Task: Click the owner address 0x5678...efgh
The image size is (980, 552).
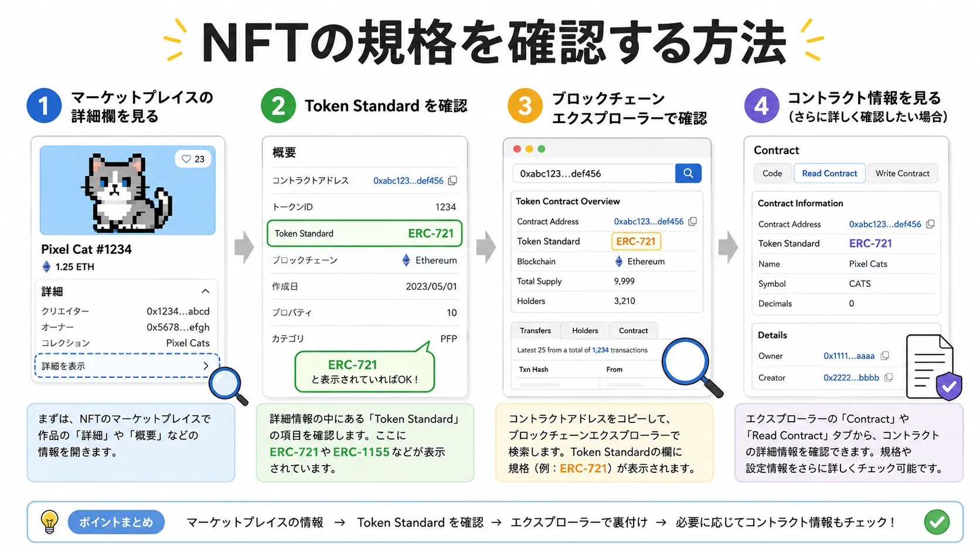Action: [178, 327]
